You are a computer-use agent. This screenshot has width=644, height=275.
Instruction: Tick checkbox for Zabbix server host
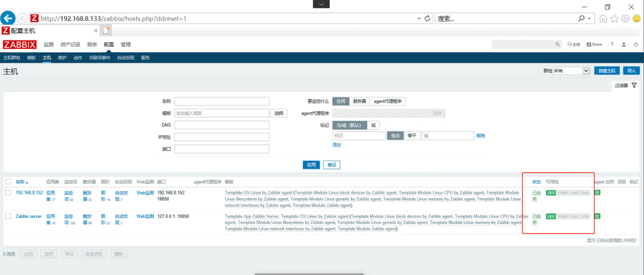tap(8, 216)
